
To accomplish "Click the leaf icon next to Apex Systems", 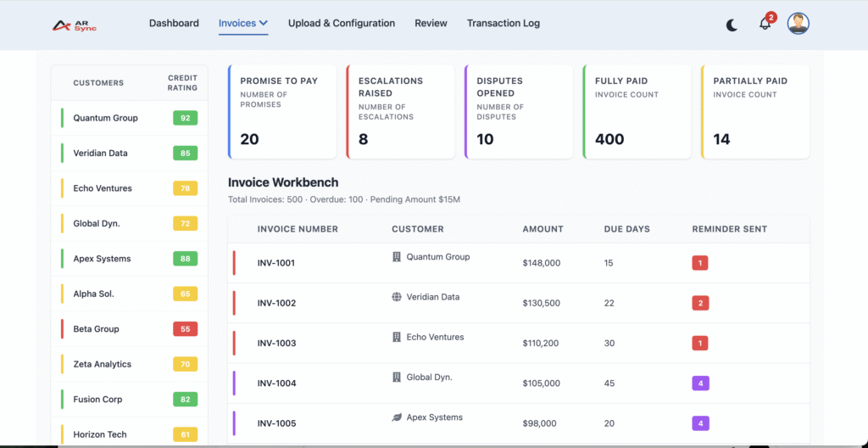I will 397,417.
